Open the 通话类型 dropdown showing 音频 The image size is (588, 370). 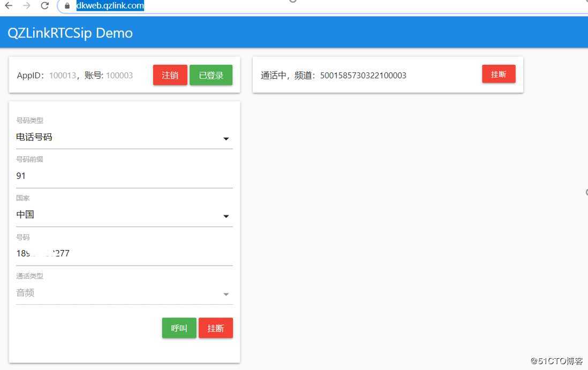point(124,293)
